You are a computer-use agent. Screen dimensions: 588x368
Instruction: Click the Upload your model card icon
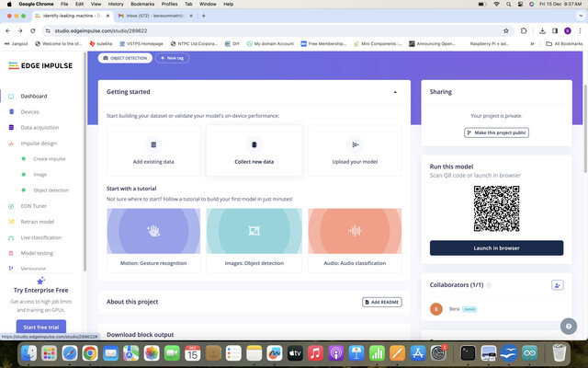[355, 144]
